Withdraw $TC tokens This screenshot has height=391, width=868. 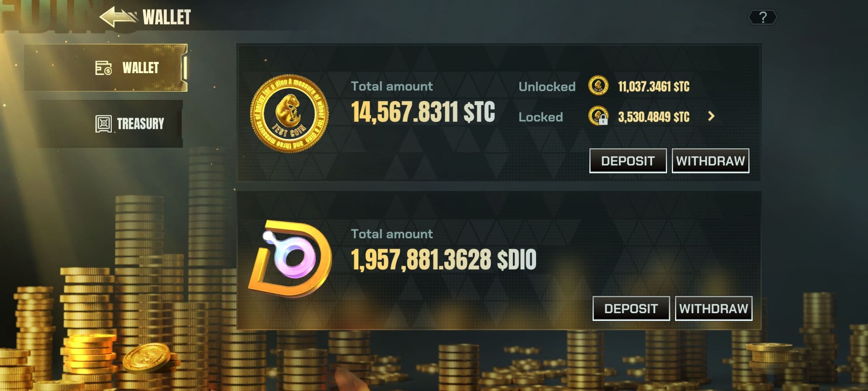click(x=710, y=161)
